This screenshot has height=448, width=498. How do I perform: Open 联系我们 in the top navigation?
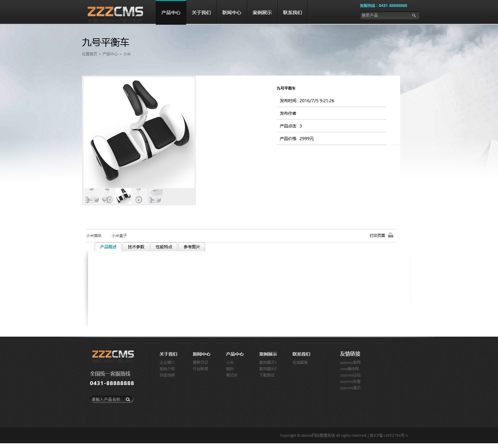pos(293,12)
